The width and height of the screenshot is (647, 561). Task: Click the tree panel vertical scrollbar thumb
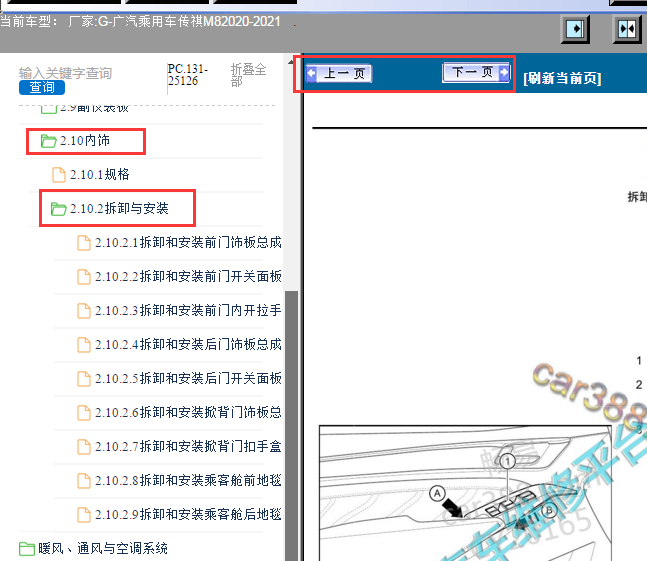(x=292, y=426)
